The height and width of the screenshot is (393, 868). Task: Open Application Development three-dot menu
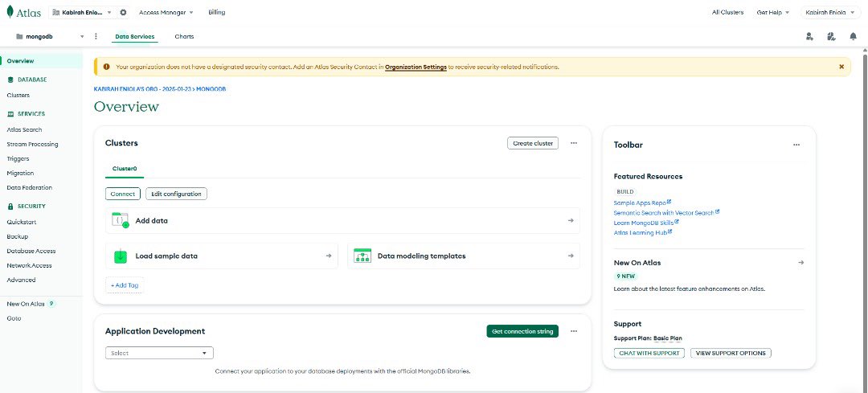[574, 331]
